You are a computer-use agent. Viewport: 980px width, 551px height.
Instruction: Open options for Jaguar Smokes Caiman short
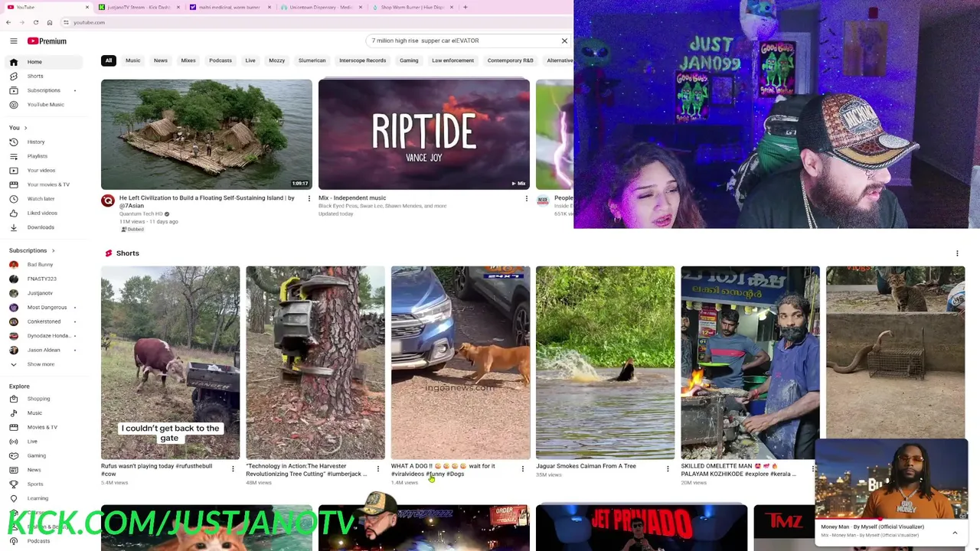pyautogui.click(x=668, y=469)
